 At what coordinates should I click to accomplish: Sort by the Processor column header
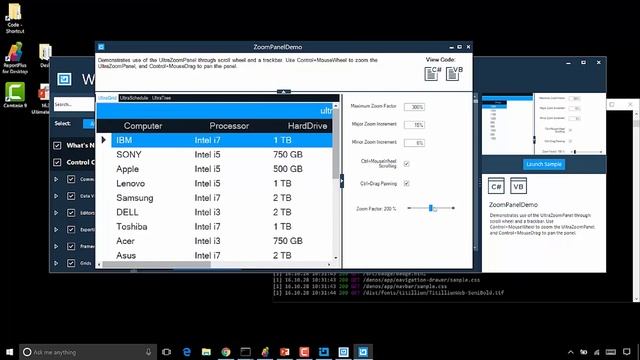(x=229, y=126)
